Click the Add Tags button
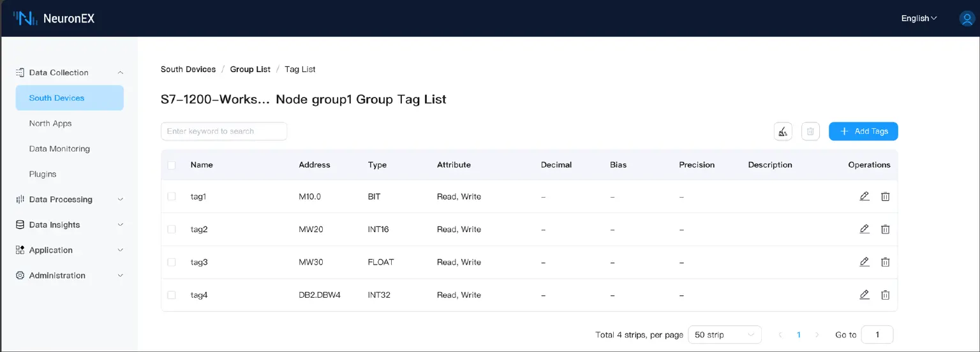 863,131
